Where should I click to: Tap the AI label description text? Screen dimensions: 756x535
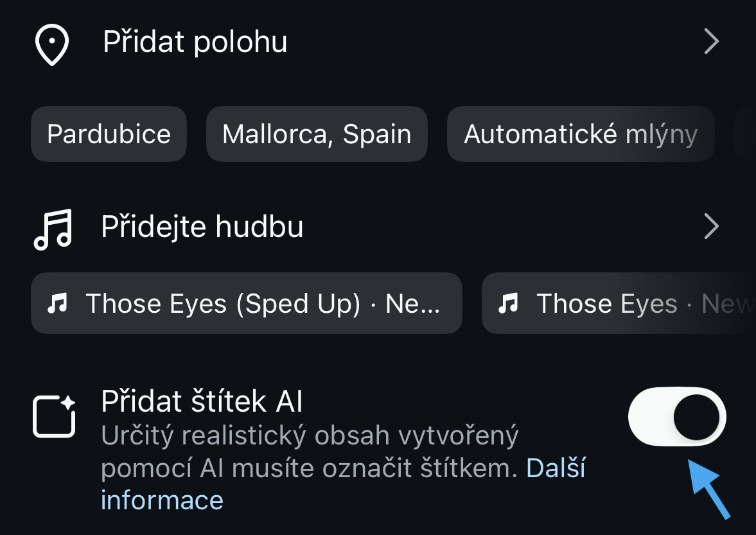pyautogui.click(x=310, y=452)
